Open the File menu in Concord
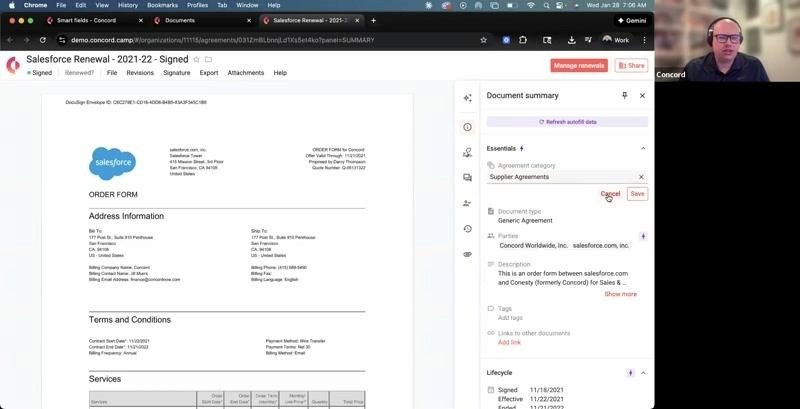The width and height of the screenshot is (800, 409). tap(112, 73)
